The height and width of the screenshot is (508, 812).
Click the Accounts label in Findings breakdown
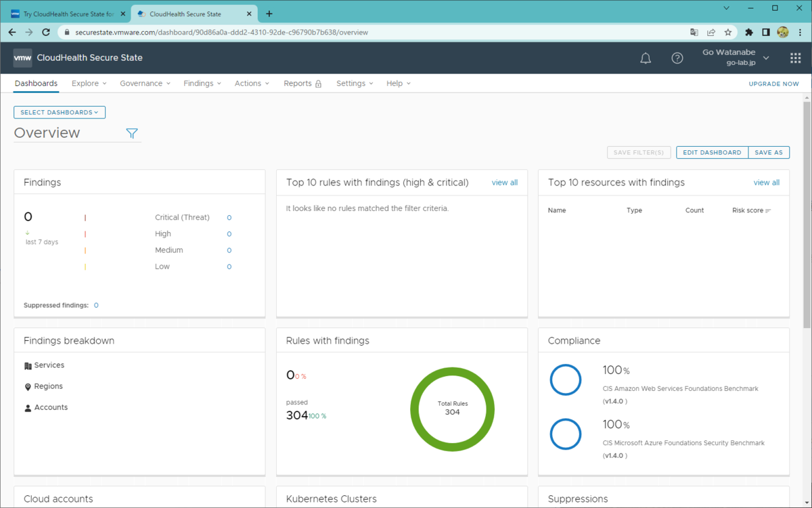[51, 407]
